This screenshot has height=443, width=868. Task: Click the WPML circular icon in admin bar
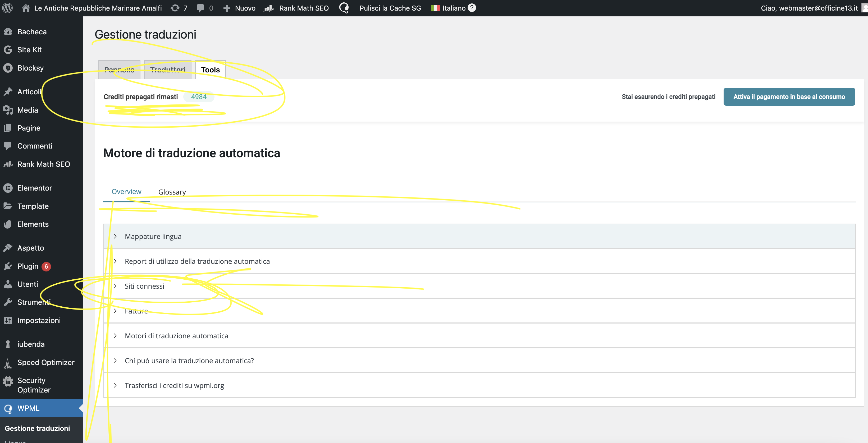[x=344, y=8]
